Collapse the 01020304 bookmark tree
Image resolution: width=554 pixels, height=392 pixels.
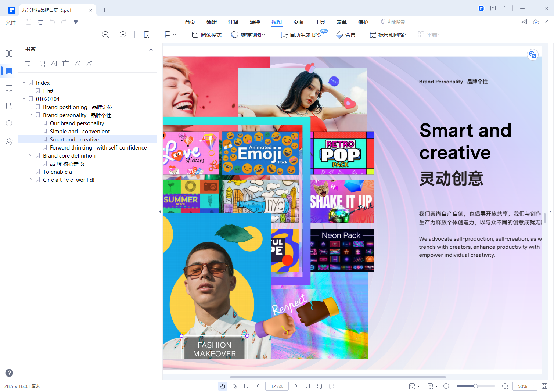pos(24,98)
